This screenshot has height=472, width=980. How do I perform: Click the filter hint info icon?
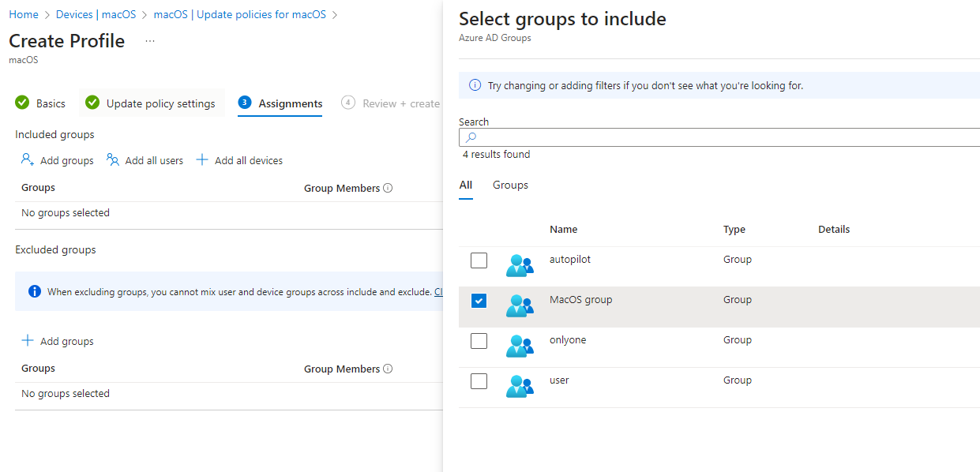tap(475, 85)
